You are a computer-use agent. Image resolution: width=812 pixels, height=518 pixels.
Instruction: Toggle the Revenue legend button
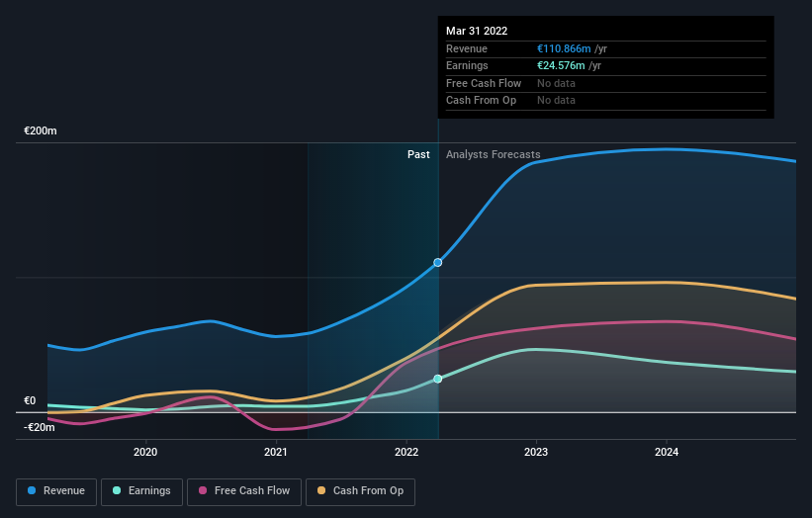click(x=56, y=491)
